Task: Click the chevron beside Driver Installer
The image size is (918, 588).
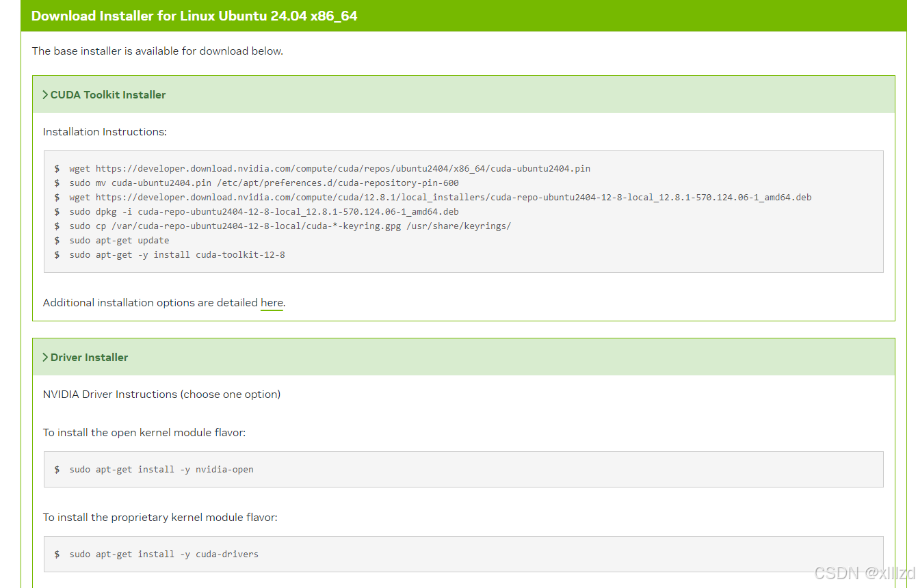Action: click(45, 357)
